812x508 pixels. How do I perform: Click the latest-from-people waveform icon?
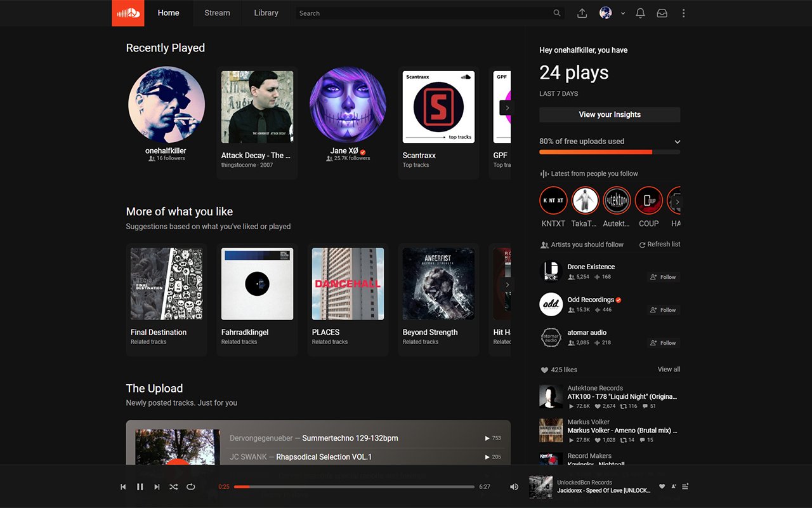[x=544, y=173]
